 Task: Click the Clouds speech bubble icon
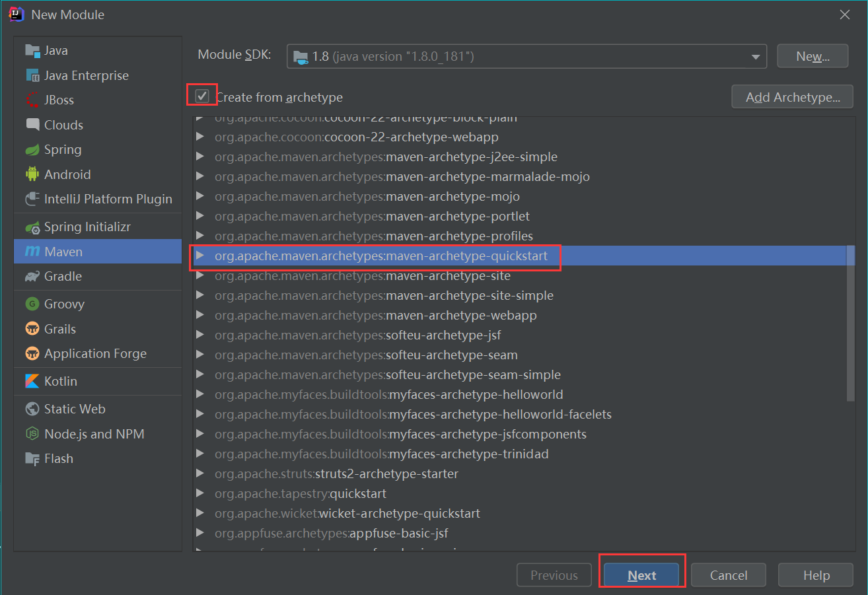tap(32, 125)
